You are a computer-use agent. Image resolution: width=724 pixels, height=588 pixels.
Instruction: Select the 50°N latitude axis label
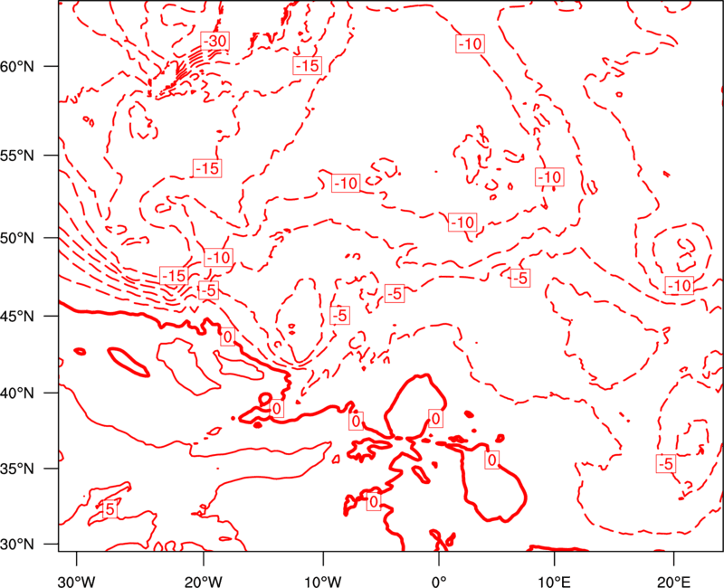[x=17, y=238]
